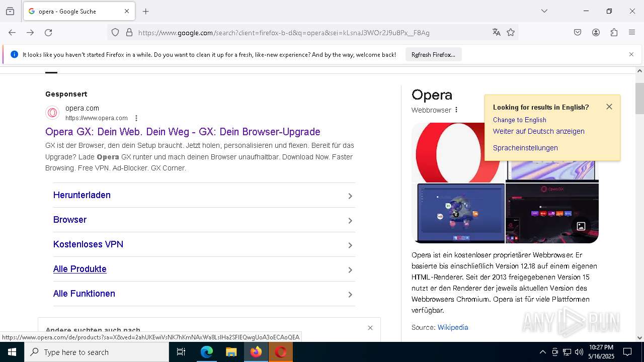Launch Microsoft Edge from taskbar
644x362 pixels.
[207, 352]
